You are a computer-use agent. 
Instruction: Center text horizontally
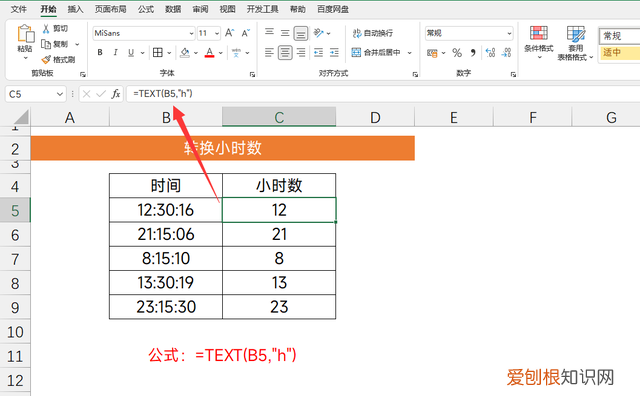click(285, 52)
